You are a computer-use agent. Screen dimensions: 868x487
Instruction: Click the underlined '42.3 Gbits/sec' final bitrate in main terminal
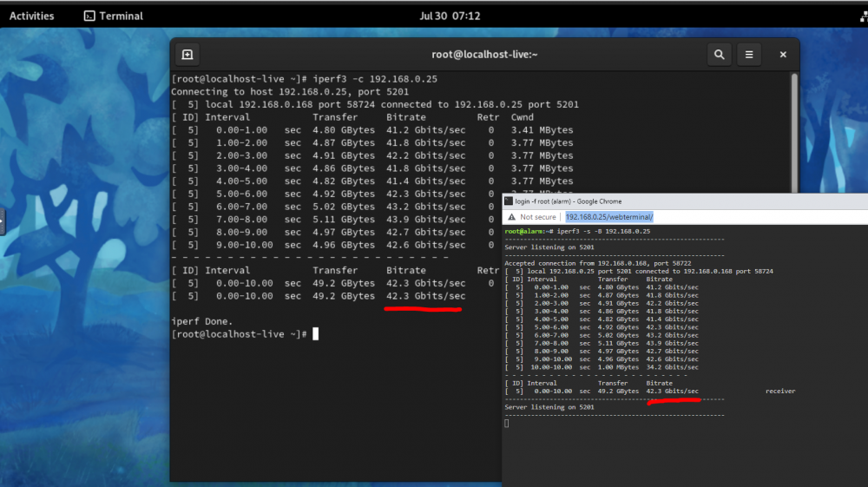click(425, 296)
